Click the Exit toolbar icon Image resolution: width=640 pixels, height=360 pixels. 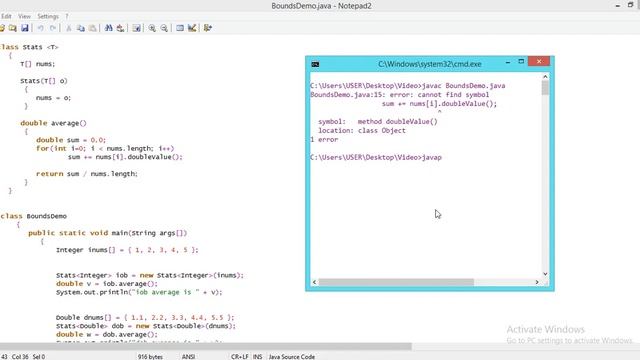point(208,28)
